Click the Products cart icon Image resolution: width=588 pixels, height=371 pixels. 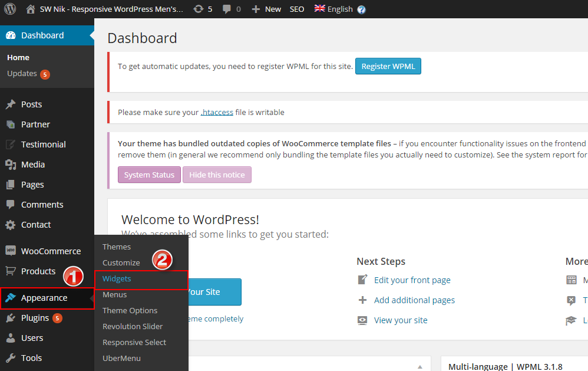pyautogui.click(x=11, y=271)
